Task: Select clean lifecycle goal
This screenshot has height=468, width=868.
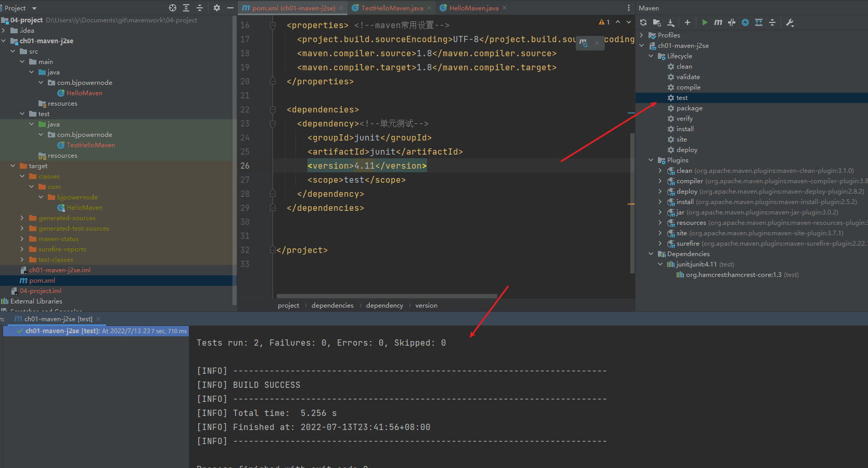Action: coord(684,67)
